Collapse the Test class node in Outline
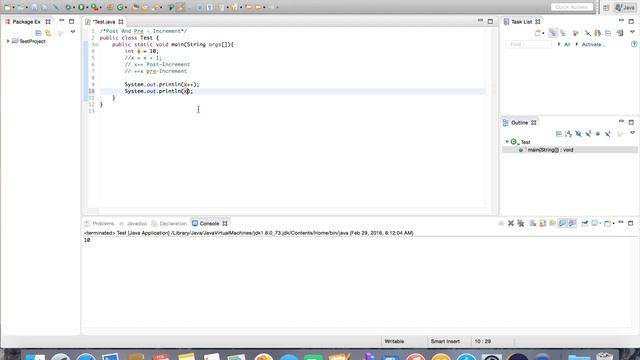Image resolution: width=640 pixels, height=360 pixels. click(507, 142)
